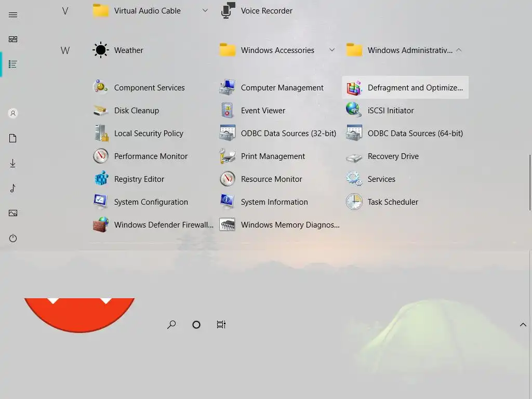Open the Windows Accessories folder
This screenshot has height=399, width=532.
point(278,50)
